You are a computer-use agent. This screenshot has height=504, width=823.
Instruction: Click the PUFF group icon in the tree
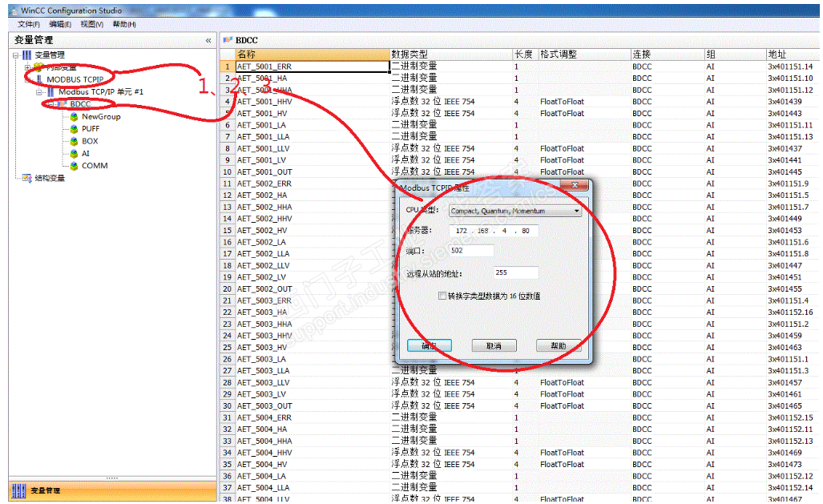pos(74,129)
